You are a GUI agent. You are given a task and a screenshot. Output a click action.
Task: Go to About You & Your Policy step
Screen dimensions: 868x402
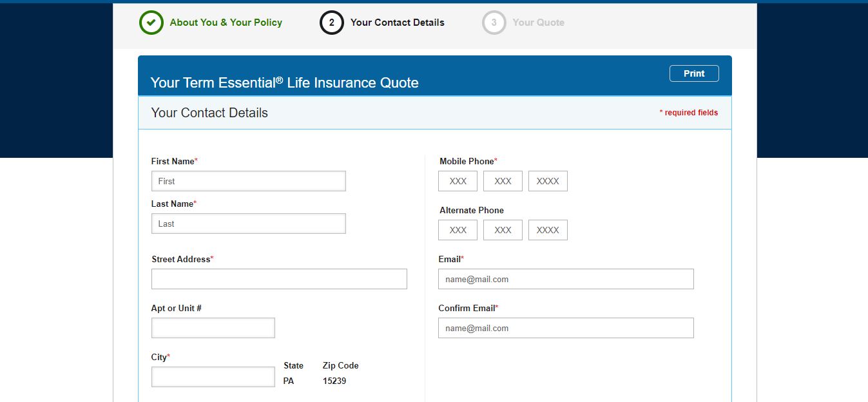coord(226,23)
